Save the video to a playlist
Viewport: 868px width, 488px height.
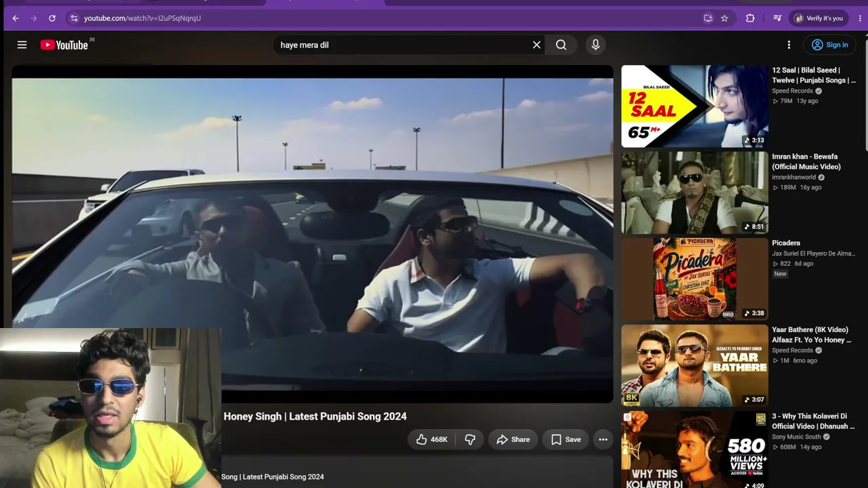coord(566,439)
